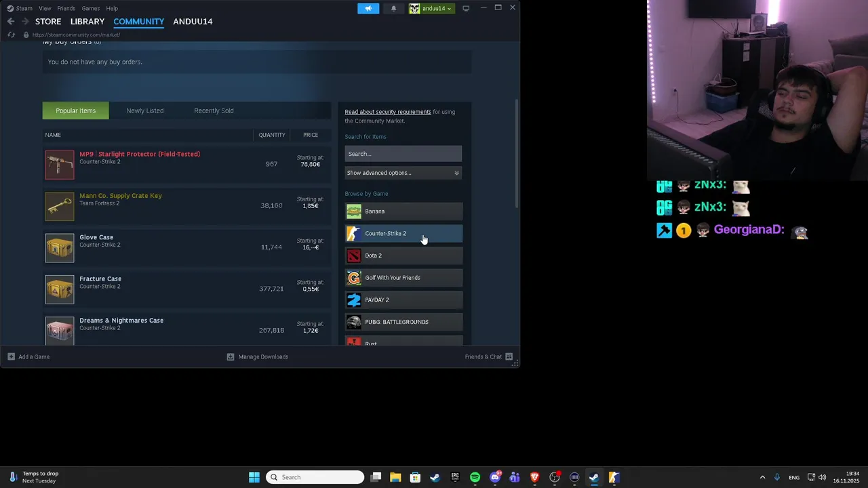The height and width of the screenshot is (488, 868).
Task: Open Epic Games Launcher taskbar icon
Action: pos(455,477)
